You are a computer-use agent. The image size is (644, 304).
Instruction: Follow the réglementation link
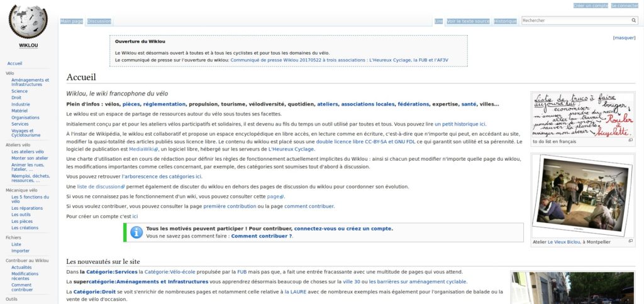tap(164, 104)
